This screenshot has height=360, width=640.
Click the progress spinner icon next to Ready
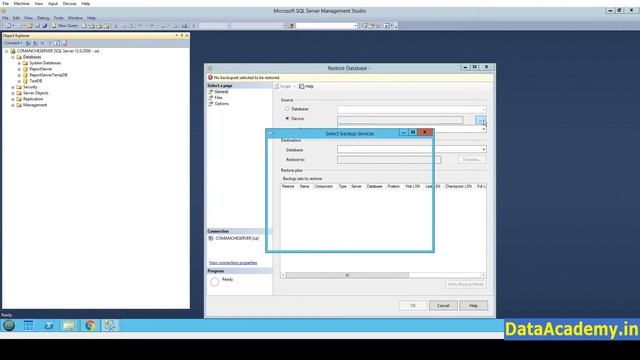pyautogui.click(x=215, y=282)
